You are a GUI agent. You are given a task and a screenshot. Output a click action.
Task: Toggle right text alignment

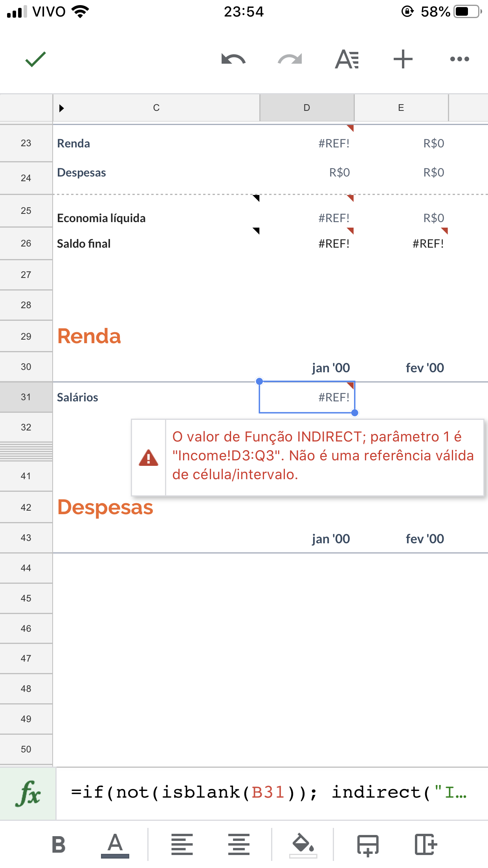pos(239,844)
